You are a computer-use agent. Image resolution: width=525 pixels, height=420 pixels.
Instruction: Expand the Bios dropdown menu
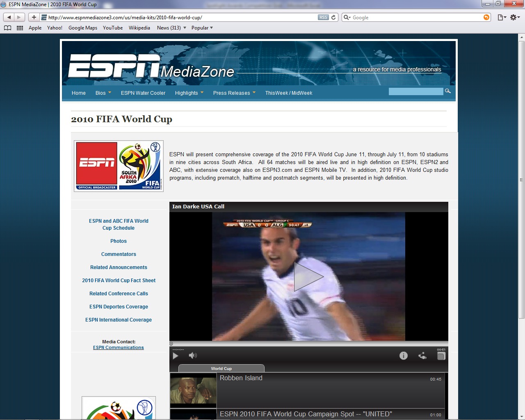click(x=103, y=93)
